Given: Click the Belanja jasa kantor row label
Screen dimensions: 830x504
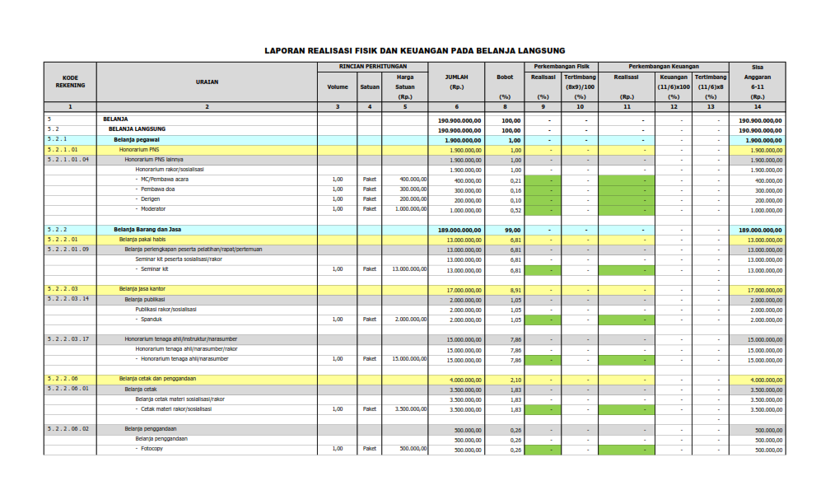Looking at the screenshot, I should [145, 289].
